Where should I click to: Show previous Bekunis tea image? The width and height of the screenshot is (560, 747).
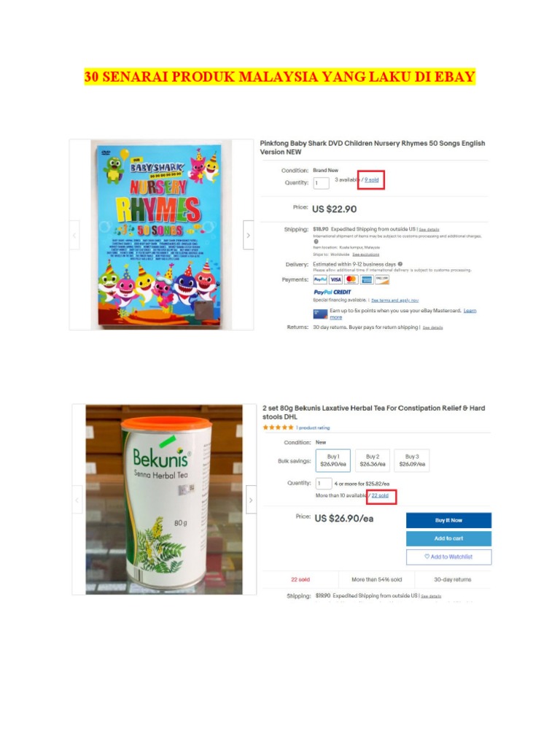[x=77, y=500]
